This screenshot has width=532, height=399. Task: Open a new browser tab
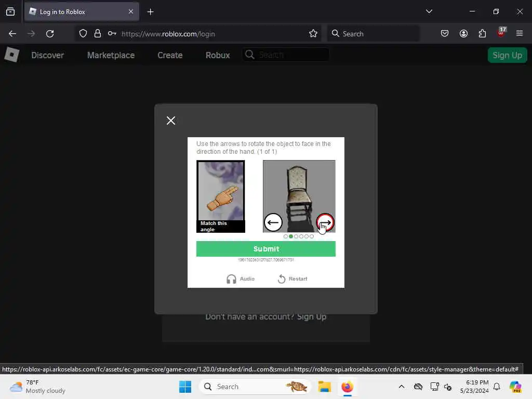coord(150,12)
